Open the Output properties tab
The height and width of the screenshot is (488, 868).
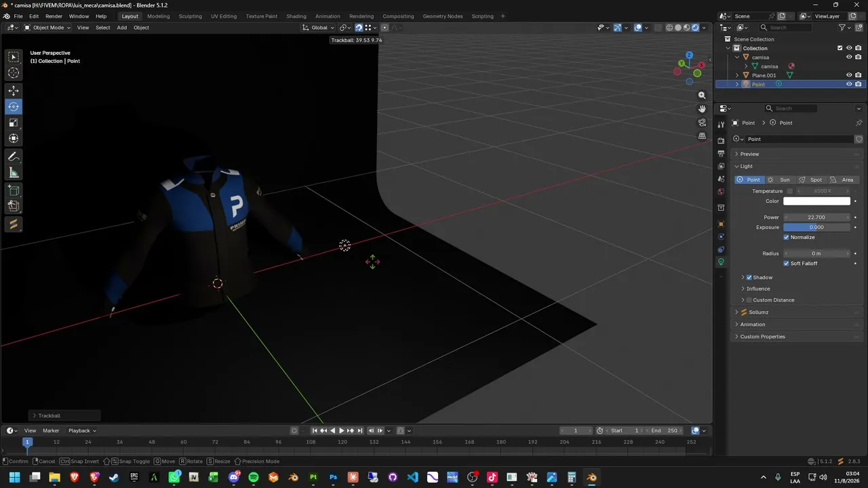coord(721,154)
